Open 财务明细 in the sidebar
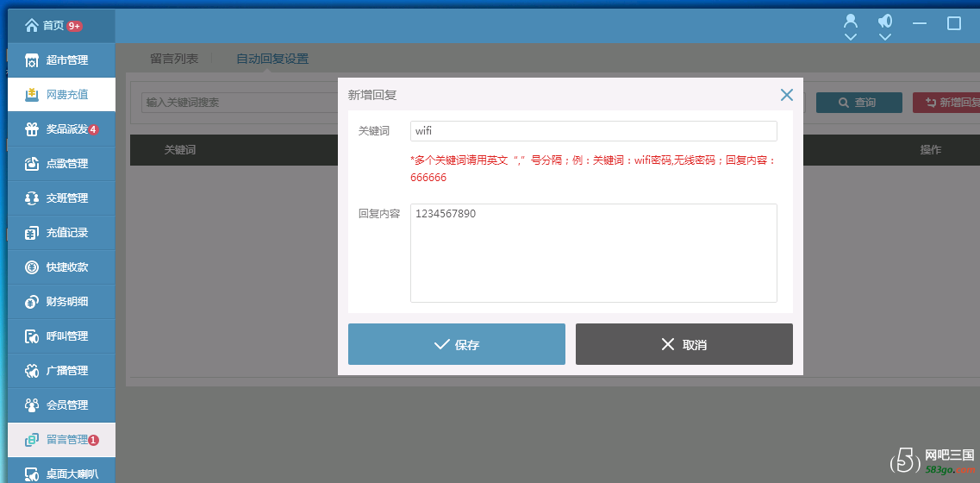Screen dimensions: 980x483 61,302
